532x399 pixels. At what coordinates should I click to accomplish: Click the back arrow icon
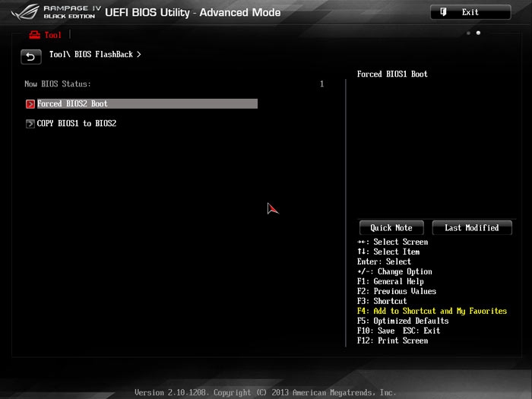pyautogui.click(x=30, y=57)
